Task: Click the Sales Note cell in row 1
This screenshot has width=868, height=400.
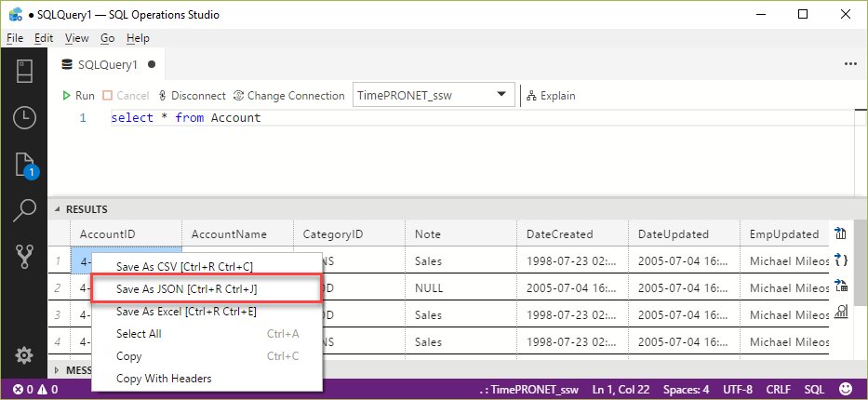Action: [461, 260]
